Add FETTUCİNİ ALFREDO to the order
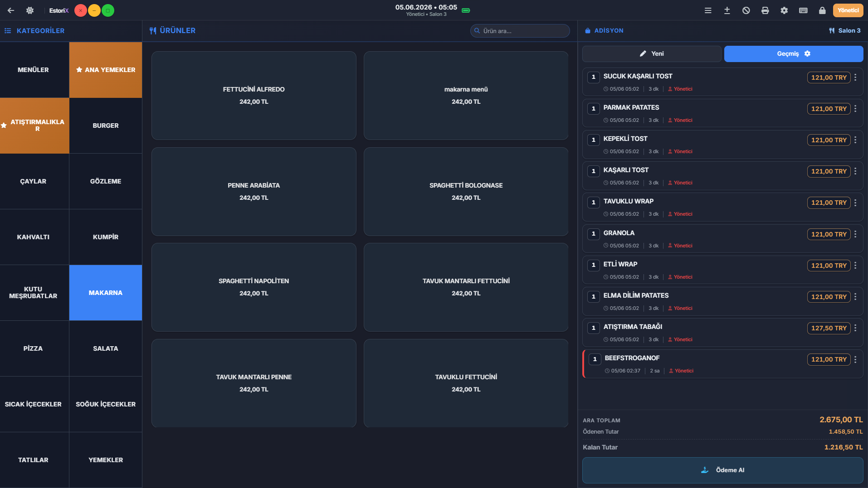The image size is (868, 488). pyautogui.click(x=254, y=96)
